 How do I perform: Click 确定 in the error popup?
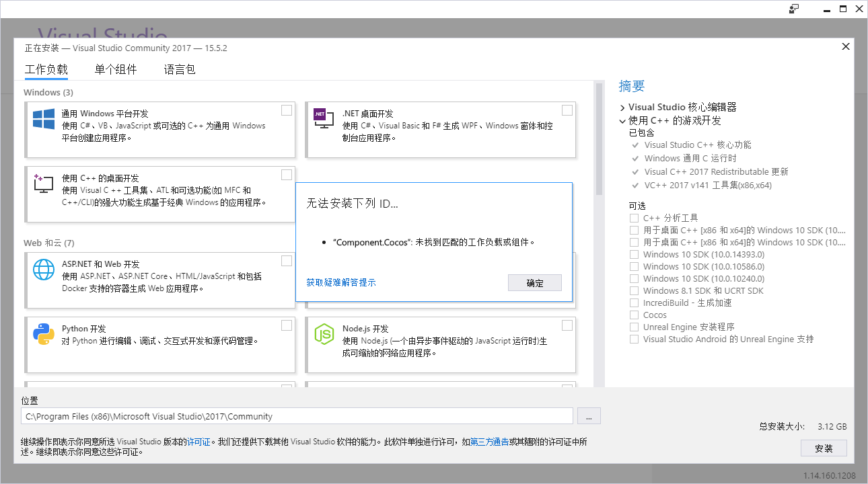point(535,283)
